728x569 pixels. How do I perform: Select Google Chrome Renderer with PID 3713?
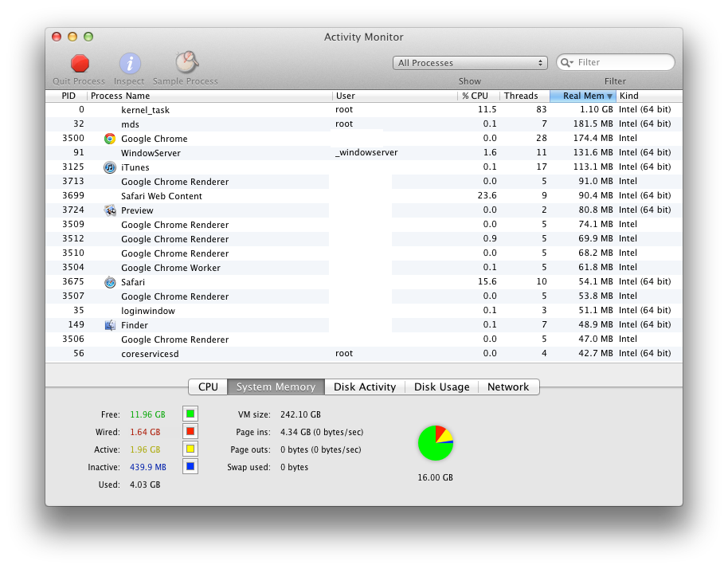point(364,182)
